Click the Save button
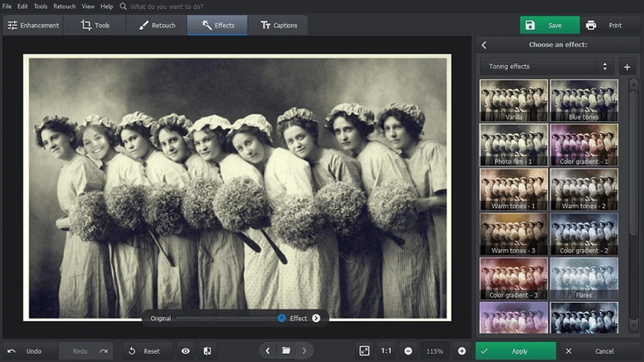644x362 pixels. point(550,25)
